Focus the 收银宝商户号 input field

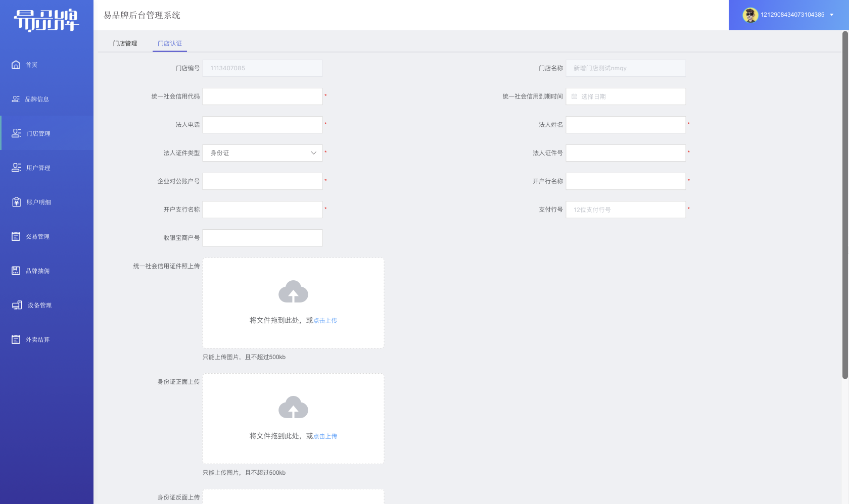262,238
